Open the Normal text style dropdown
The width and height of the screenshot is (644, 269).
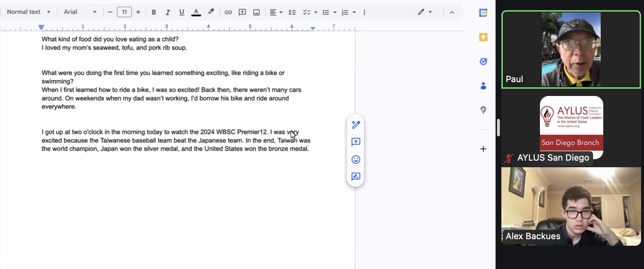click(28, 12)
